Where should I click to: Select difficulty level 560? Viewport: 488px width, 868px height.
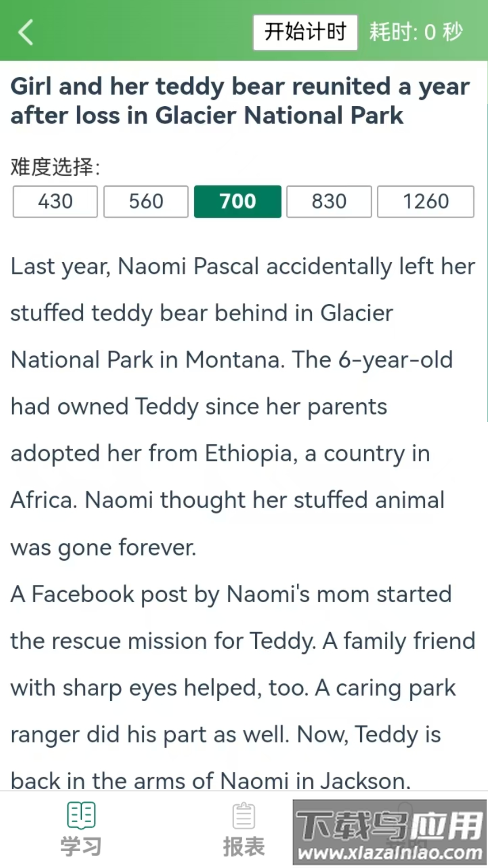(x=146, y=202)
